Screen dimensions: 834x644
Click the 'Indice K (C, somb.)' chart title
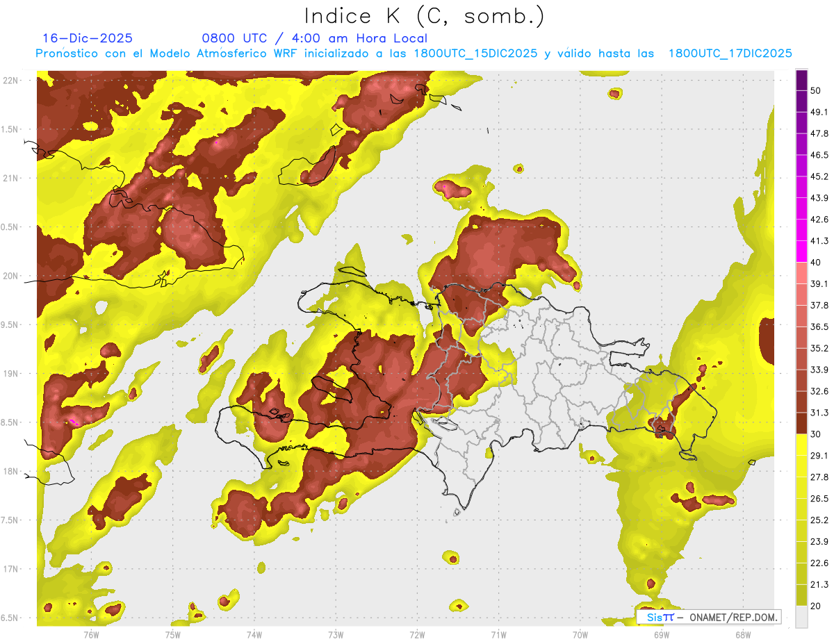(424, 17)
